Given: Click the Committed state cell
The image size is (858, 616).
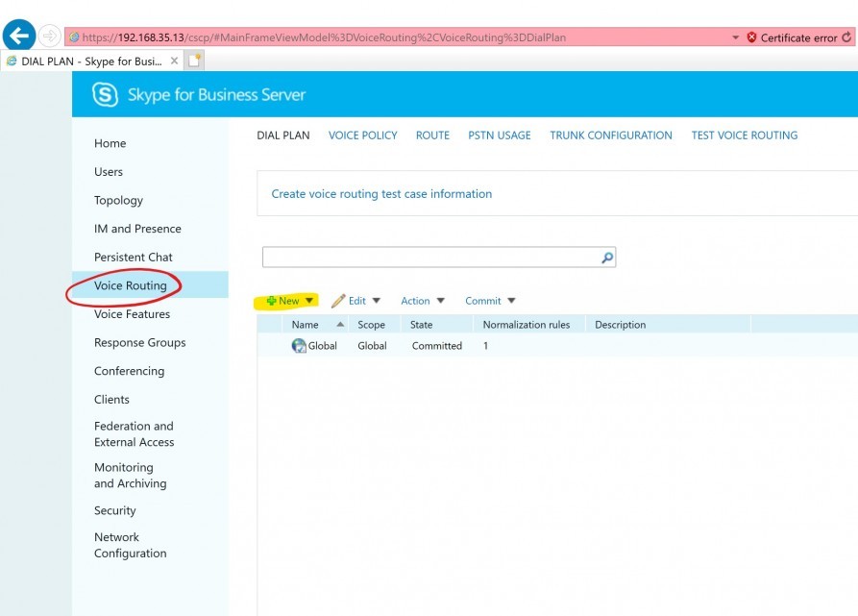Looking at the screenshot, I should [x=436, y=346].
